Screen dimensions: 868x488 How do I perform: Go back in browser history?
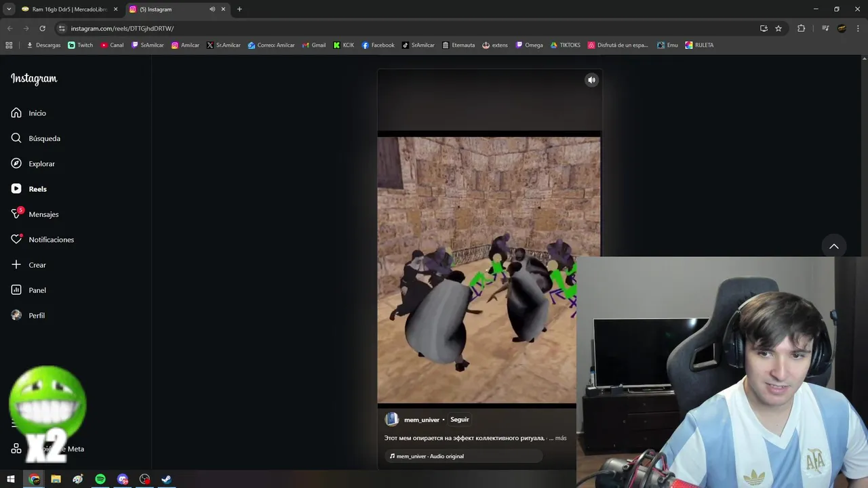pos(9,28)
